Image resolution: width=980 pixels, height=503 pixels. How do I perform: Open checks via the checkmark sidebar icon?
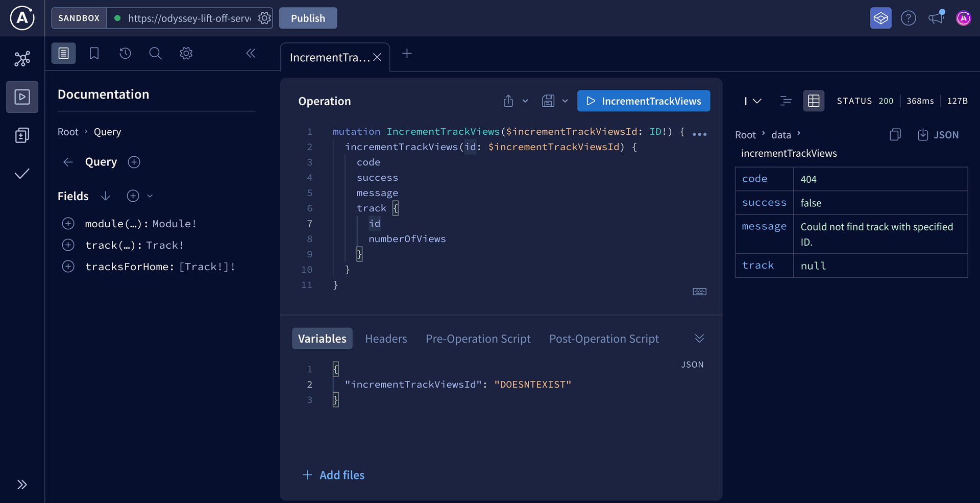pyautogui.click(x=22, y=174)
